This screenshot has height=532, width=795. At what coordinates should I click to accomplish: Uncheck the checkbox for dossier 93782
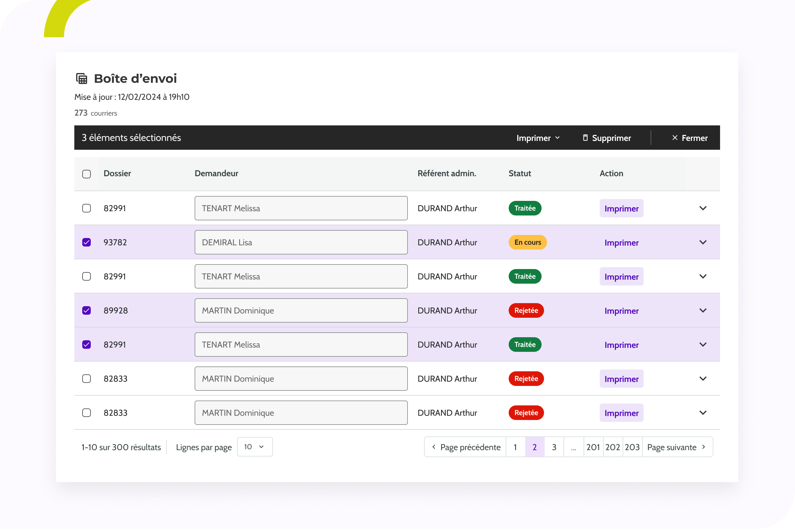tap(87, 242)
